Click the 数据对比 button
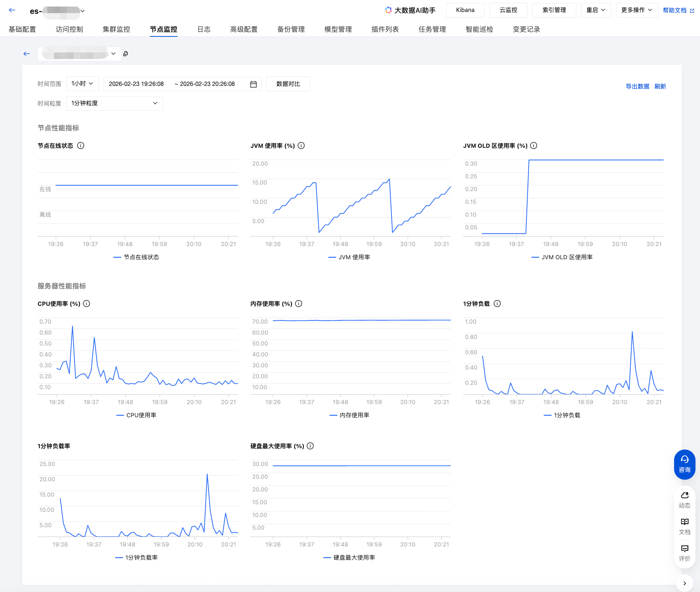Image resolution: width=700 pixels, height=592 pixels. click(x=288, y=84)
